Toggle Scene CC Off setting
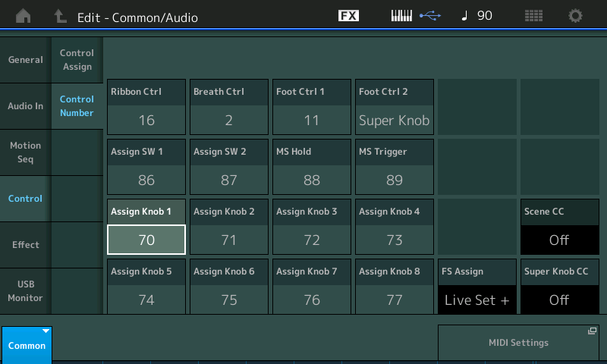Viewport: 607px width, 364px height. (x=559, y=240)
